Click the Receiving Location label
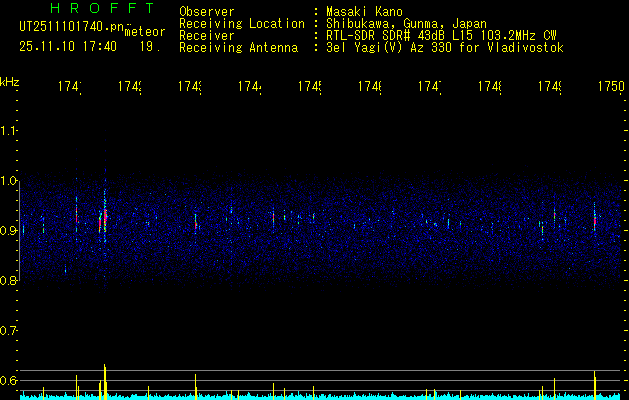629x400 pixels. tap(242, 24)
